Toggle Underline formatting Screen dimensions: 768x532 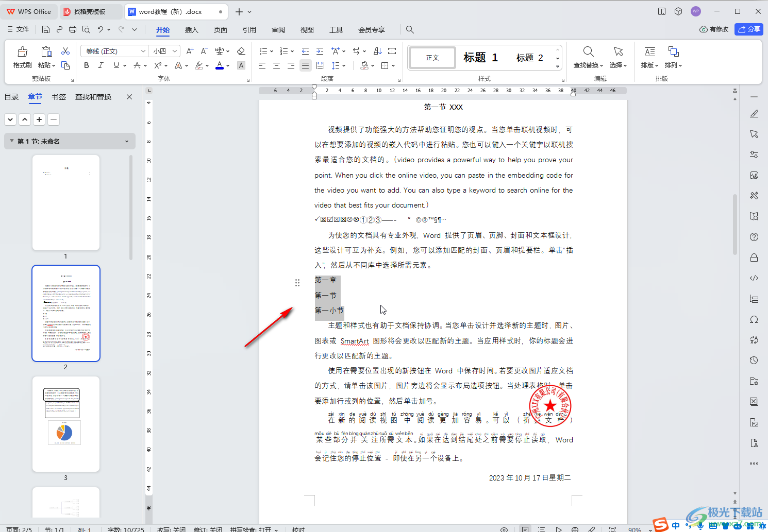click(116, 65)
